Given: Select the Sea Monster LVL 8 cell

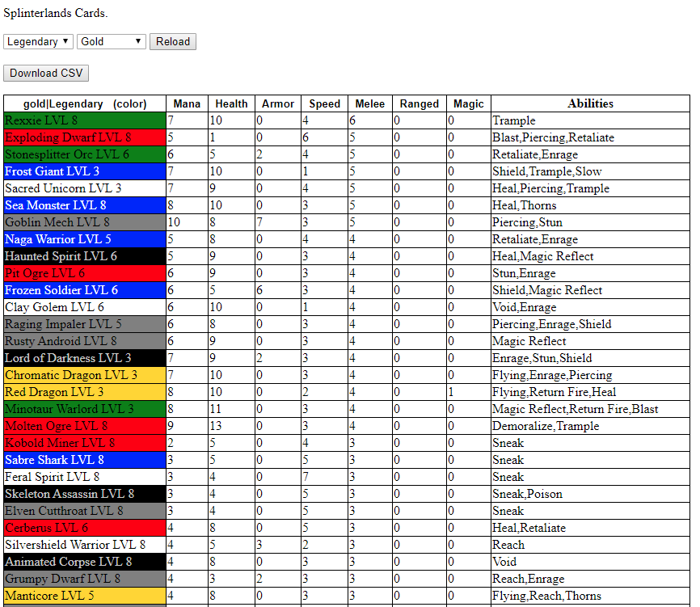Looking at the screenshot, I should coord(85,205).
